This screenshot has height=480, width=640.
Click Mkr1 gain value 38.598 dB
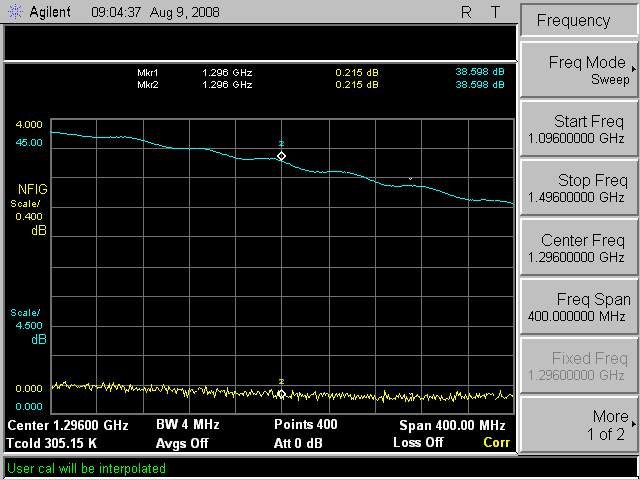[x=480, y=72]
